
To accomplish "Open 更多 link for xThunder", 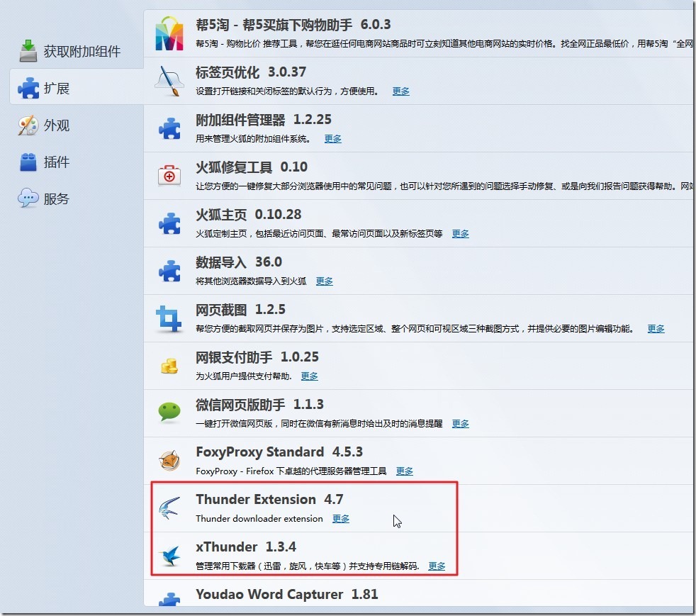I will 437,566.
